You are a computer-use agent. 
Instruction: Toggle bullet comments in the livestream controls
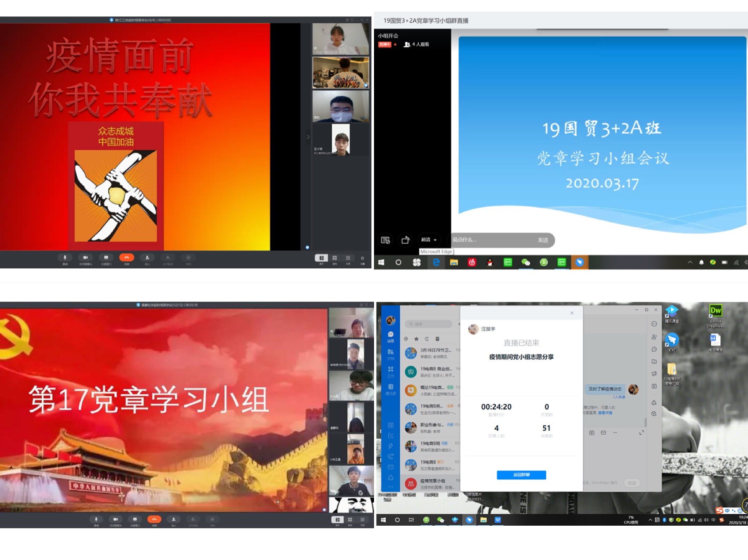pos(385,240)
